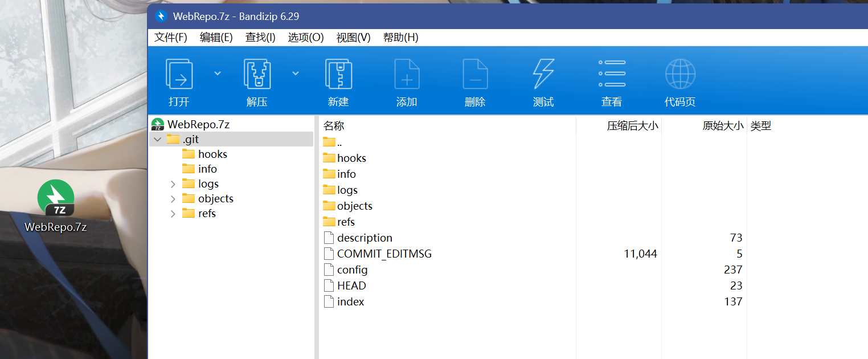868x359 pixels.
Task: Open the dropdown arrow beside Open (打开)
Action: pos(218,73)
